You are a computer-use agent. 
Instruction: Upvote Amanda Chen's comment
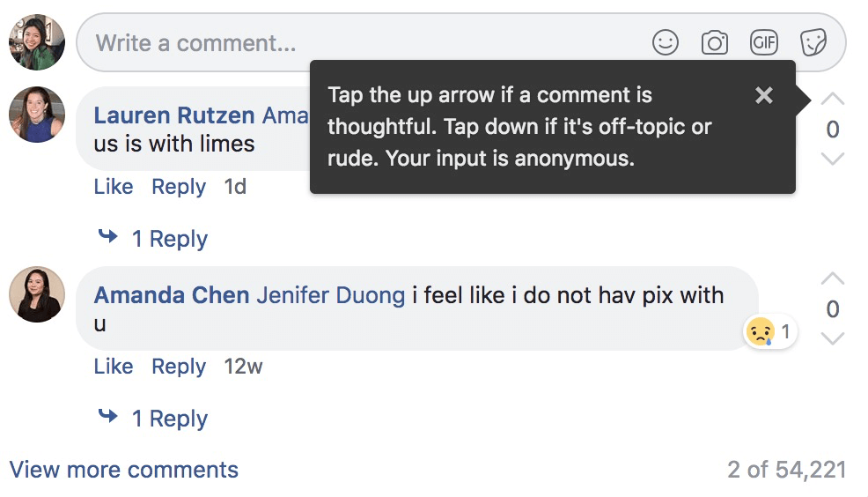coord(832,279)
